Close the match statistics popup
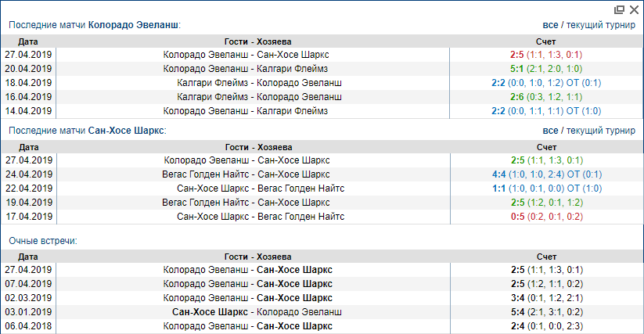 631,9
